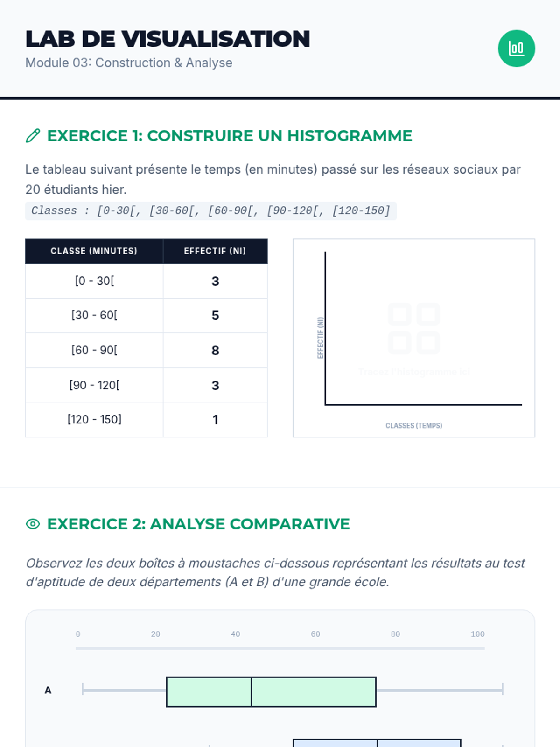Click the grid placeholder icon in histogram area
The image size is (560, 747).
click(413, 328)
